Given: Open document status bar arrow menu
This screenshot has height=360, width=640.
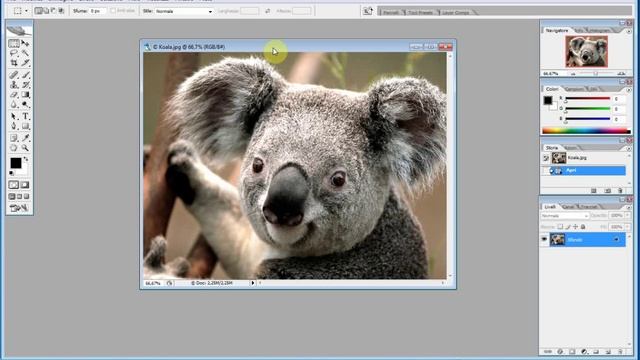Looking at the screenshot, I should 253,283.
